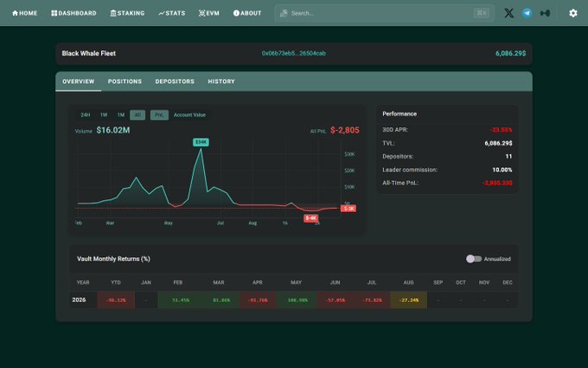Click the Vault Monthly Returns (%) heading

point(113,259)
